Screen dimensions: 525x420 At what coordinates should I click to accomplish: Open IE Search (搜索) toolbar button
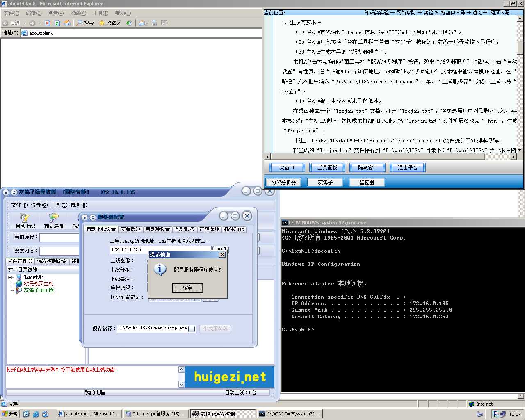pyautogui.click(x=85, y=23)
